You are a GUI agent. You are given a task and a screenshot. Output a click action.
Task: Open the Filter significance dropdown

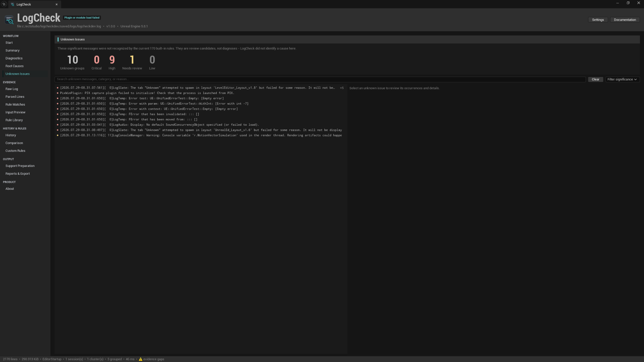(622, 80)
